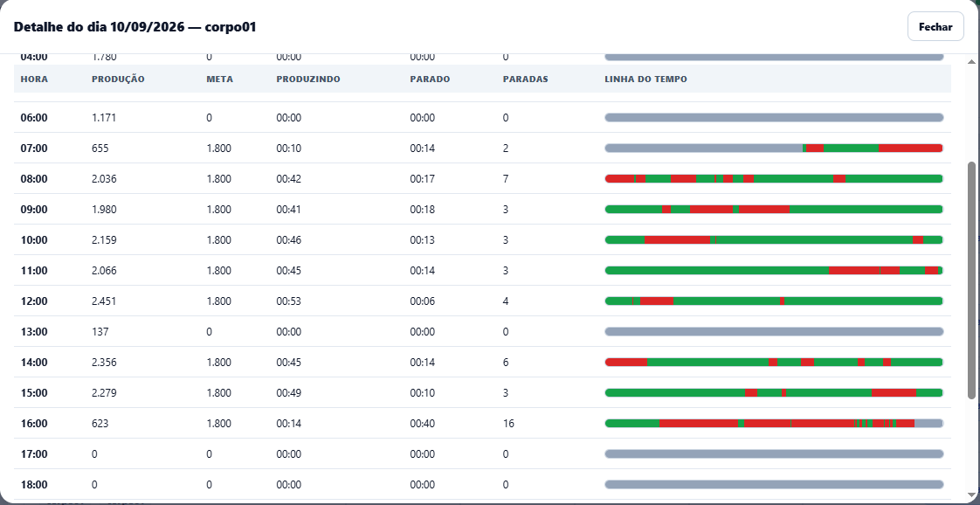Click production value 655

pyautogui.click(x=100, y=149)
